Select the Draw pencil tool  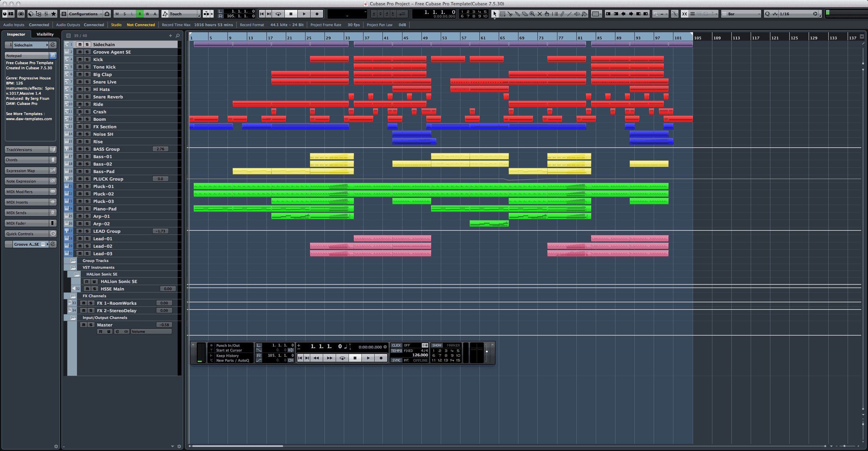tap(563, 14)
